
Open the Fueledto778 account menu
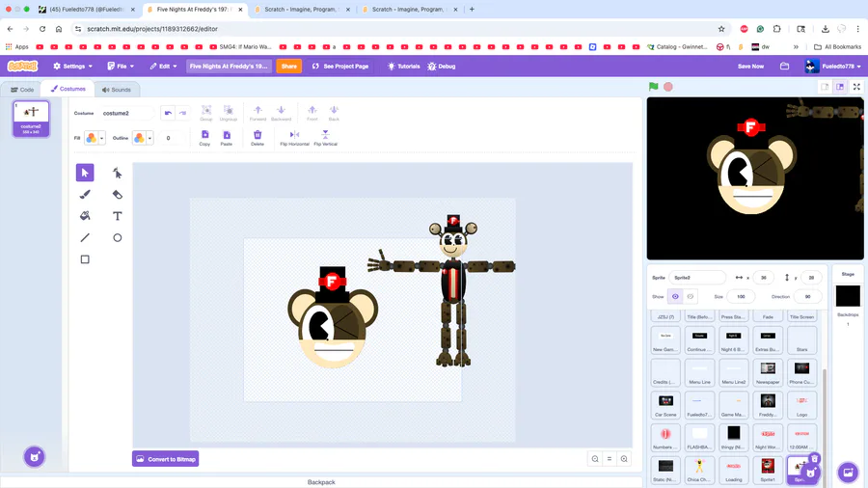832,66
